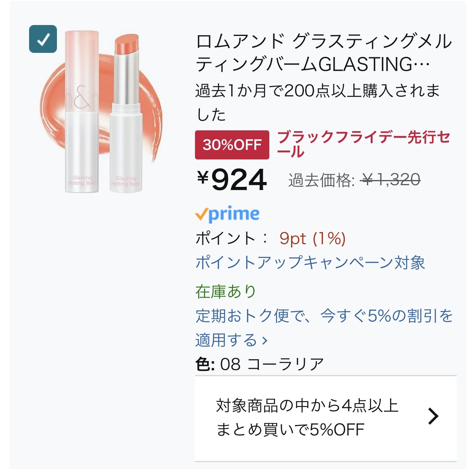This screenshot has width=476, height=469.
Task: Click the ブラックフライデー先行セール label
Action: (363, 144)
